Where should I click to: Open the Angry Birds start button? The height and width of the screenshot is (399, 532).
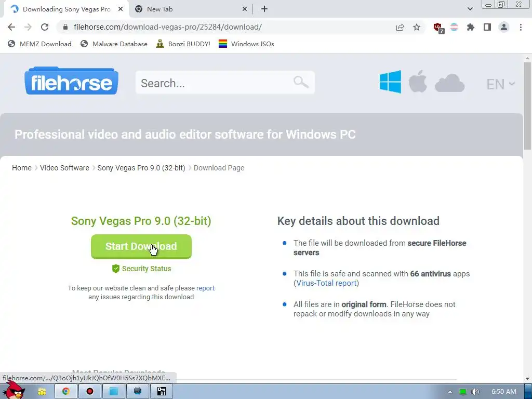[x=14, y=390]
